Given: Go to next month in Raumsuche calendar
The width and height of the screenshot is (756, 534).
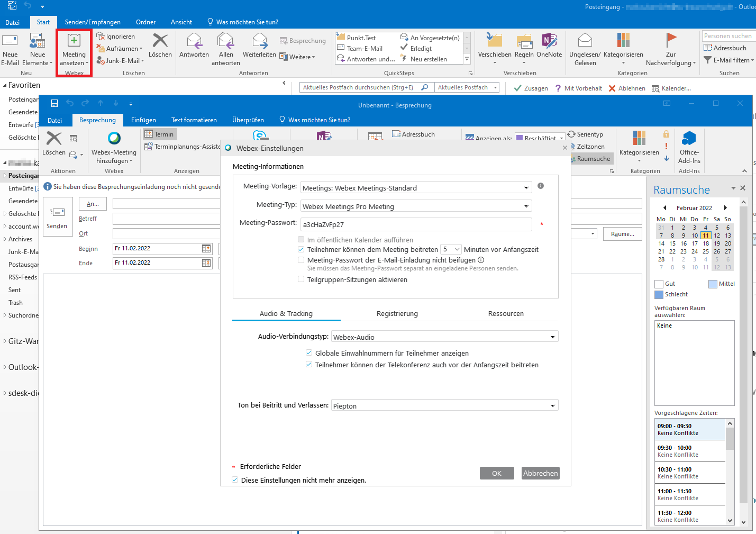Looking at the screenshot, I should pyautogui.click(x=725, y=208).
